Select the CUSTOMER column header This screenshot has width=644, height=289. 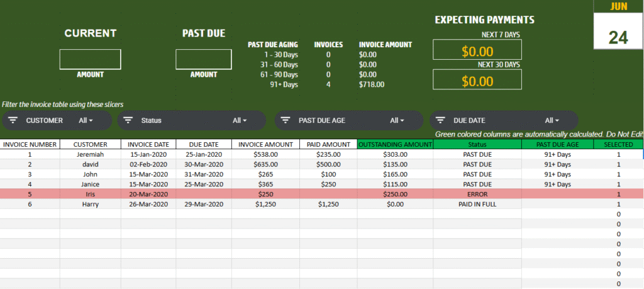point(91,144)
